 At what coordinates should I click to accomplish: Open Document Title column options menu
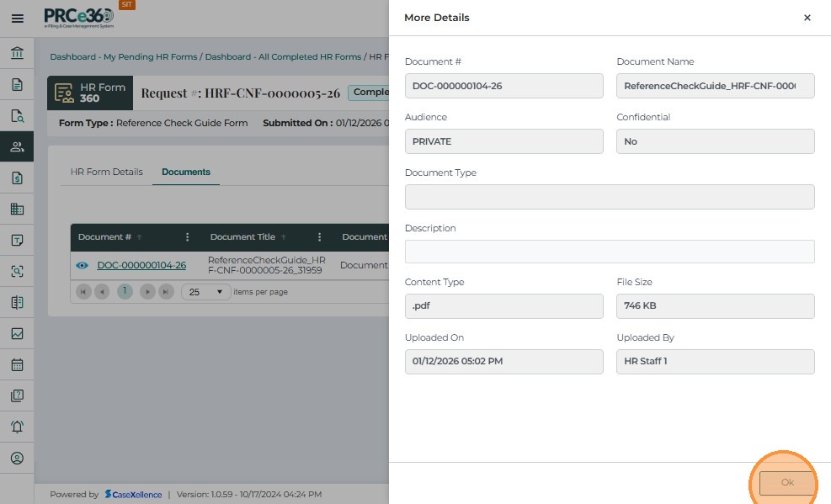(319, 237)
